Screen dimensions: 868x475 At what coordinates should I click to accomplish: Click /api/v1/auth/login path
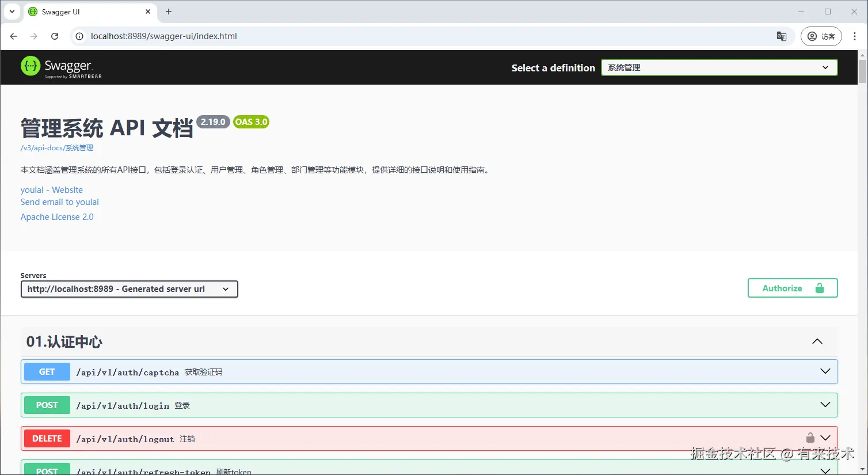pyautogui.click(x=123, y=406)
